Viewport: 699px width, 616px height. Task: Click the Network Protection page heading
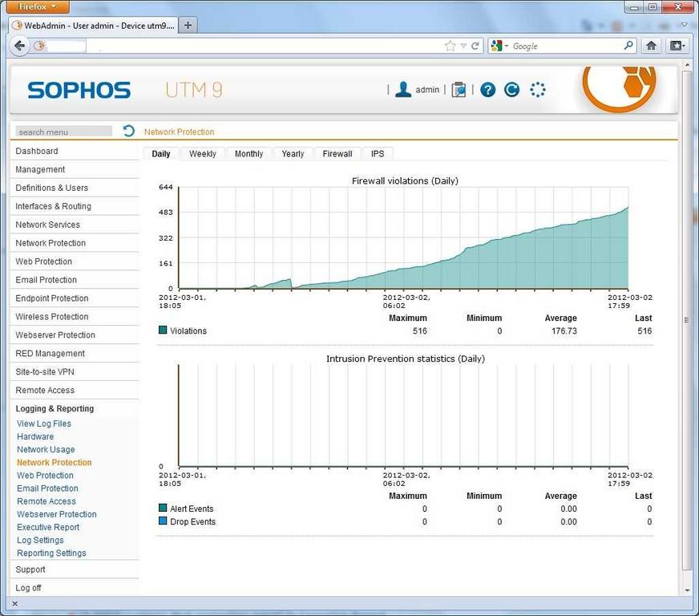[x=180, y=132]
